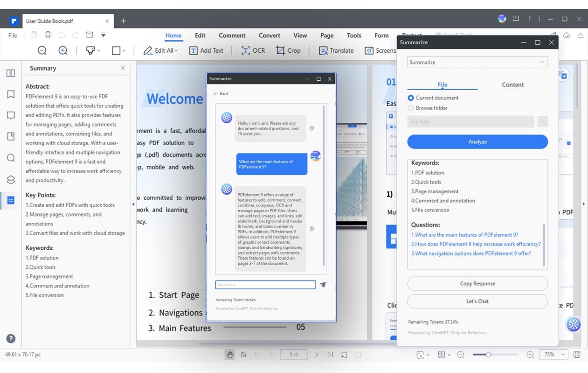Open the Summarize mode dropdown
Viewport: 588px width, 373px height.
(x=477, y=62)
